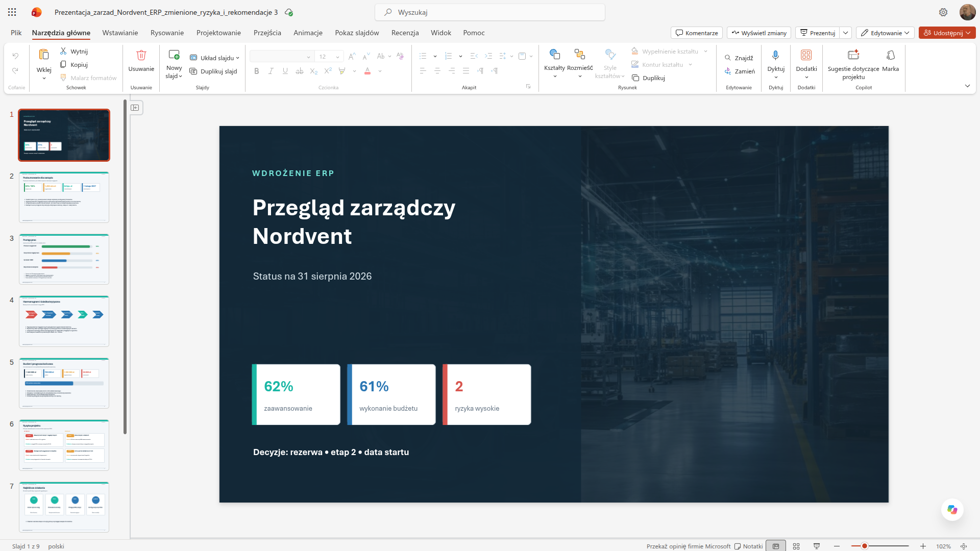Adjust the zoom slider handle
Viewport: 980px width, 551px height.
(x=865, y=546)
